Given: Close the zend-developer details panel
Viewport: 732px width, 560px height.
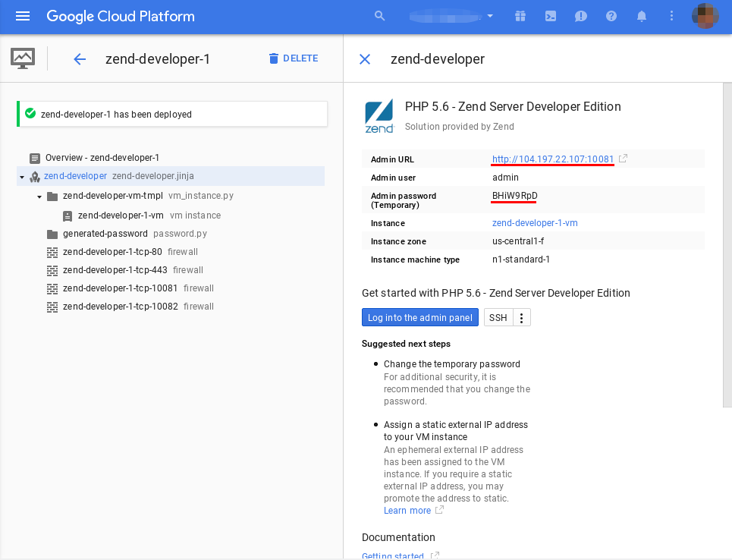Looking at the screenshot, I should pyautogui.click(x=365, y=59).
